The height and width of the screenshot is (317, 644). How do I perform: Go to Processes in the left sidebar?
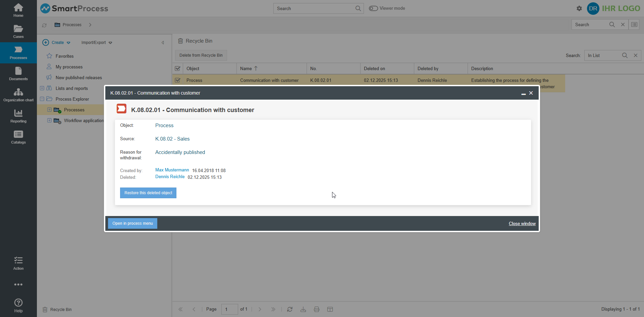[x=18, y=53]
